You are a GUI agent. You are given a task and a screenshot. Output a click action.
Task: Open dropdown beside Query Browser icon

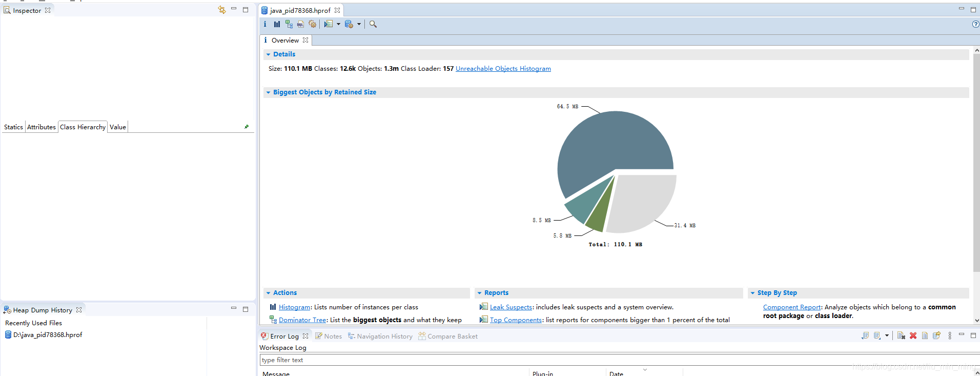pyautogui.click(x=359, y=24)
